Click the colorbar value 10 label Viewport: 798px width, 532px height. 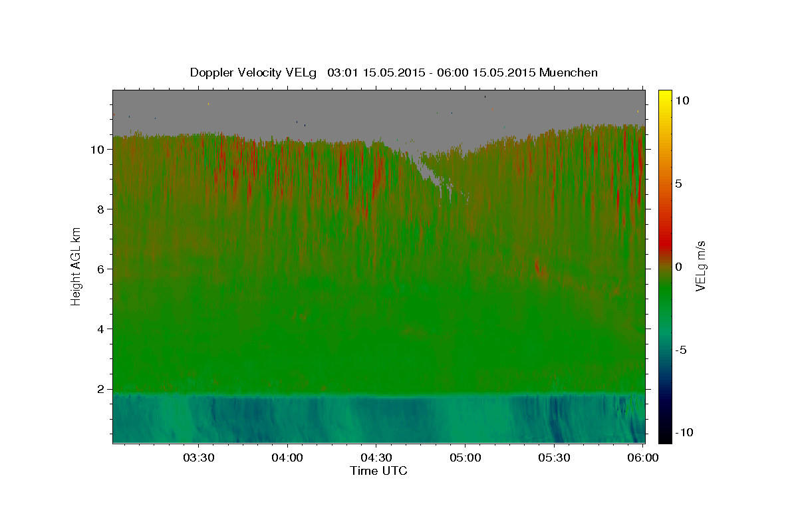[x=682, y=100]
